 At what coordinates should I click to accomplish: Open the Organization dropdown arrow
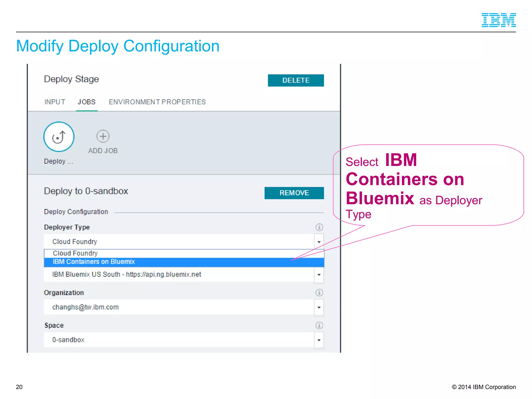[319, 308]
